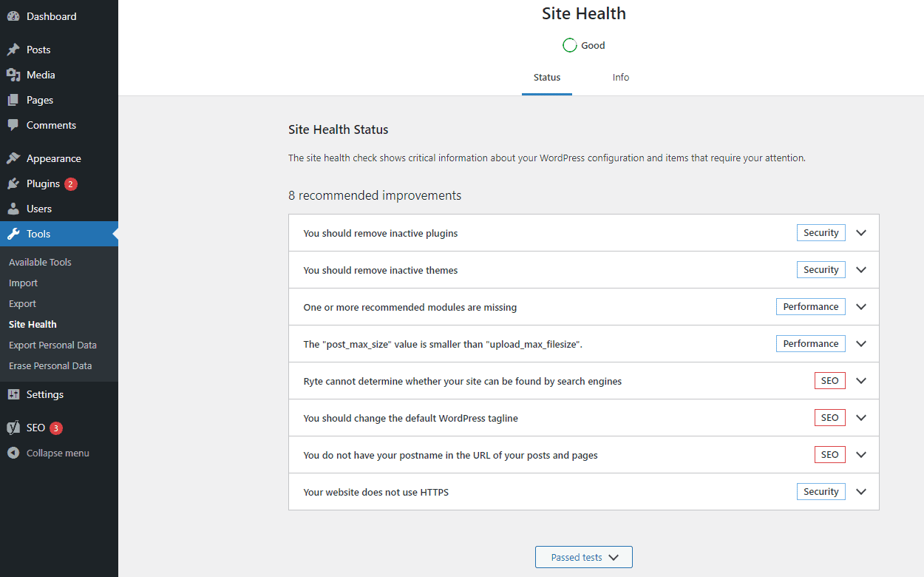Click the Appearance paintbrush icon
Screen dimensions: 924x577
click(13, 158)
